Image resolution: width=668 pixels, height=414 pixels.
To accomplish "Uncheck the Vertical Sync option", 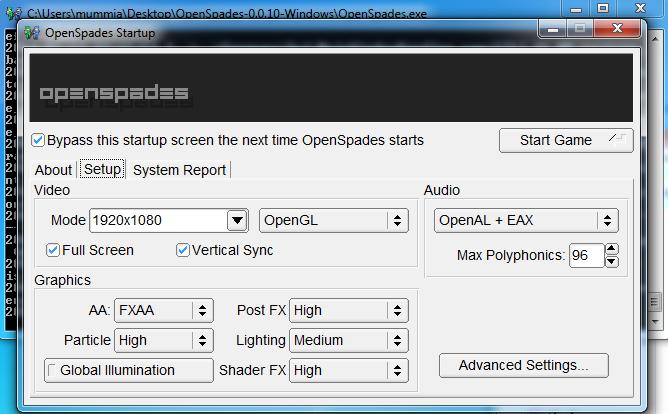I will pos(182,250).
